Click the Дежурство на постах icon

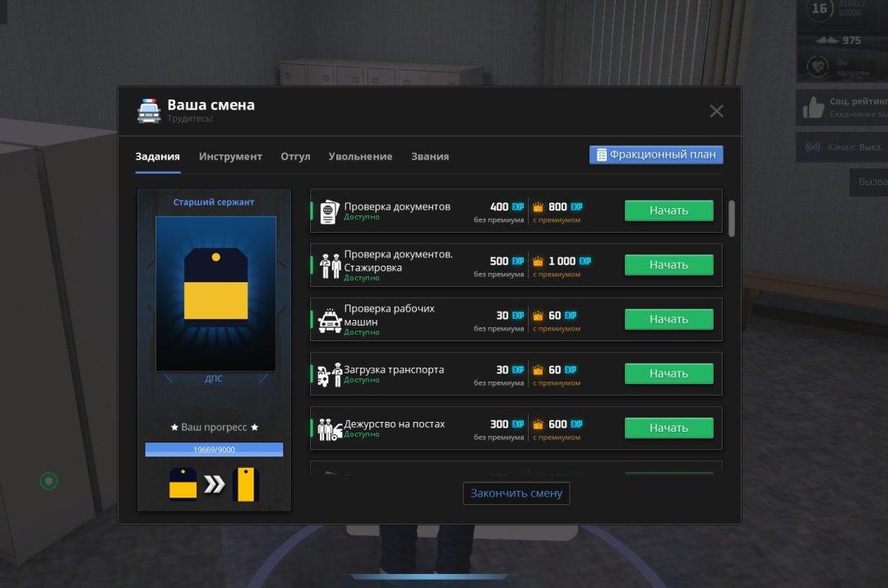[x=330, y=428]
